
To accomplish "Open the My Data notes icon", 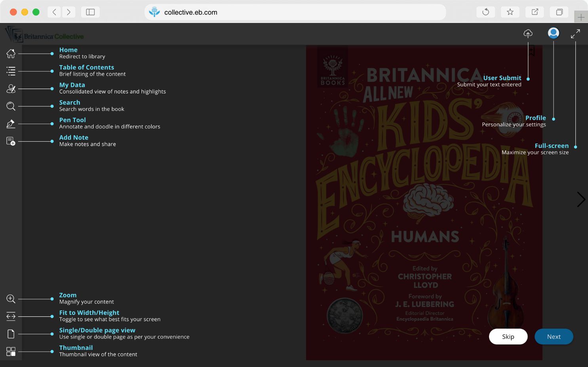I will (11, 89).
